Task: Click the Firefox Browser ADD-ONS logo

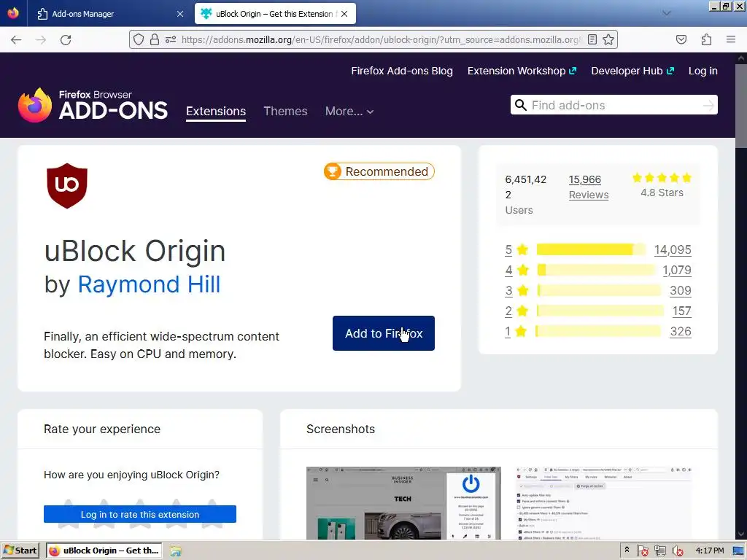Action: tap(93, 105)
